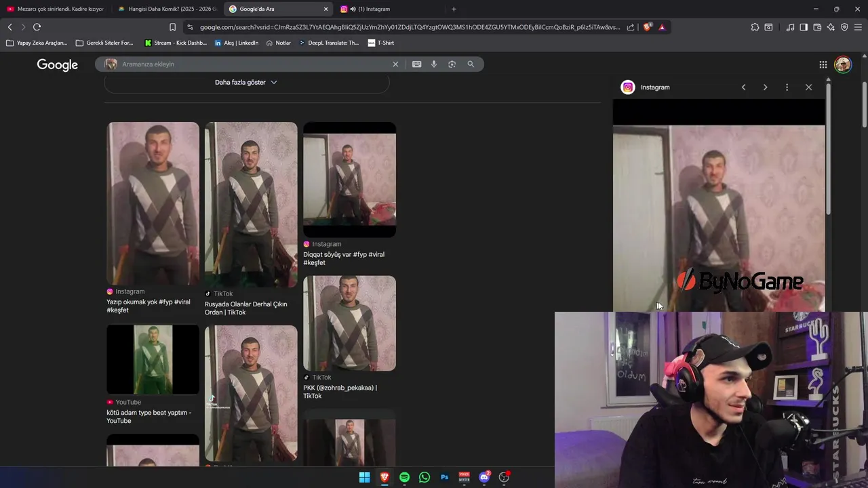Select the green-tinted YouTube result thumbnail
Viewport: 868px width, 488px height.
[153, 359]
